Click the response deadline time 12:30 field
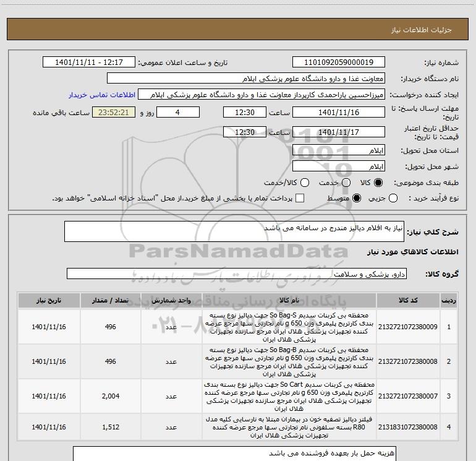Viewport: 476px width, 461px height. pos(245,112)
